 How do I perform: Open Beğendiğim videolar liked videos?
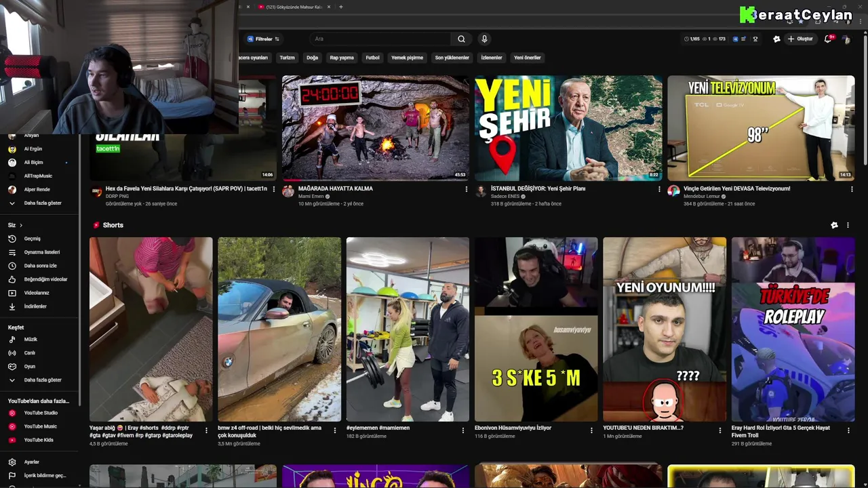(45, 279)
